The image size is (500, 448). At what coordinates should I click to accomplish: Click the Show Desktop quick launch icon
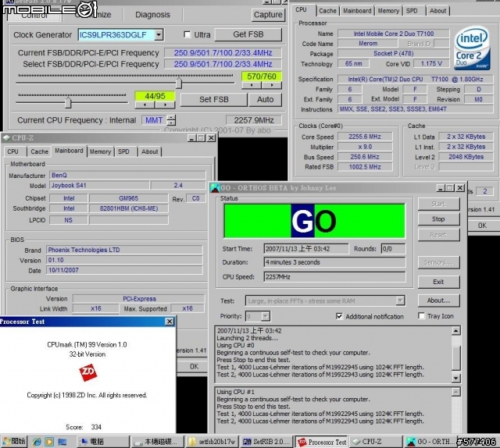[62, 442]
